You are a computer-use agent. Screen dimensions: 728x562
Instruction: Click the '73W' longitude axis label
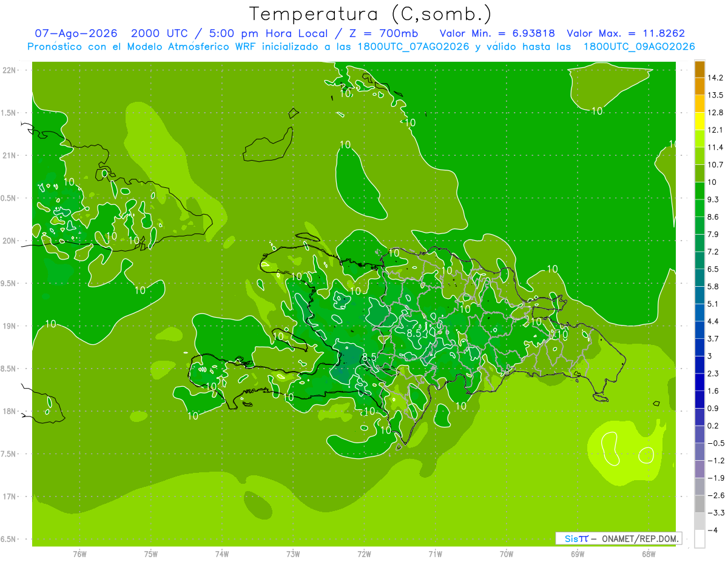coord(293,554)
